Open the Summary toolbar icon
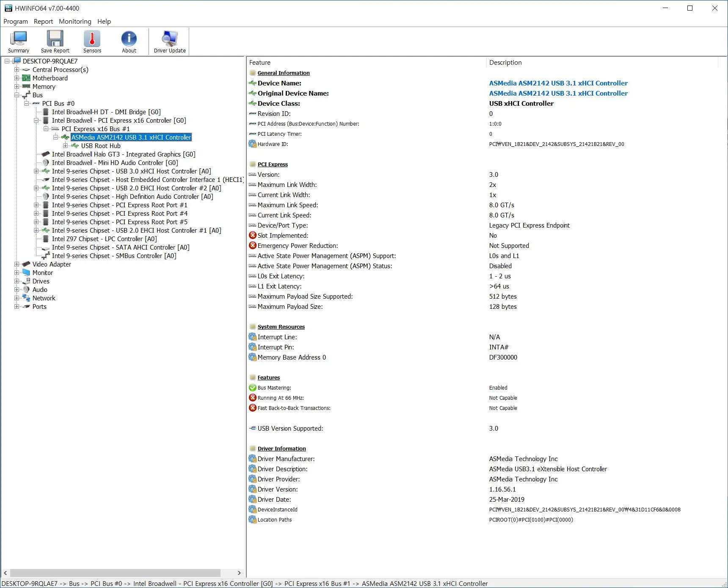728x588 pixels. click(x=19, y=42)
